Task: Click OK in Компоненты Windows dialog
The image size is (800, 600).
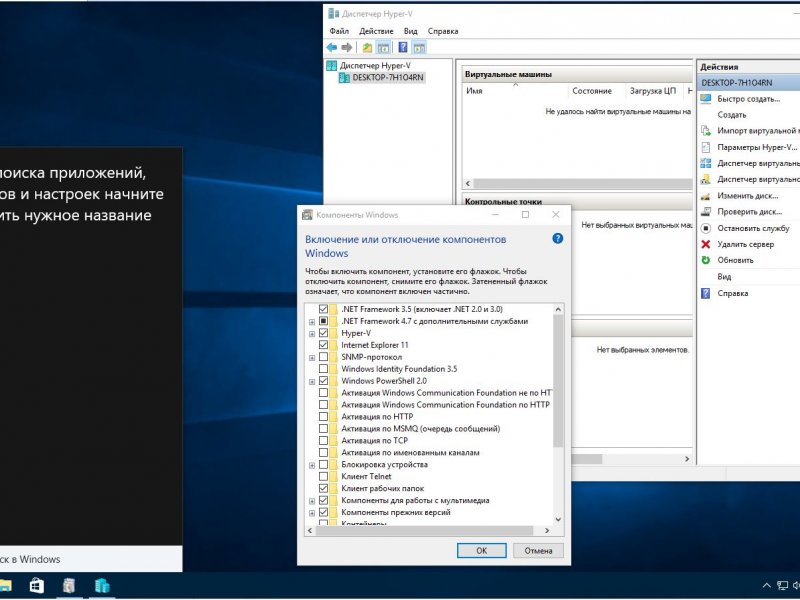Action: (x=482, y=551)
